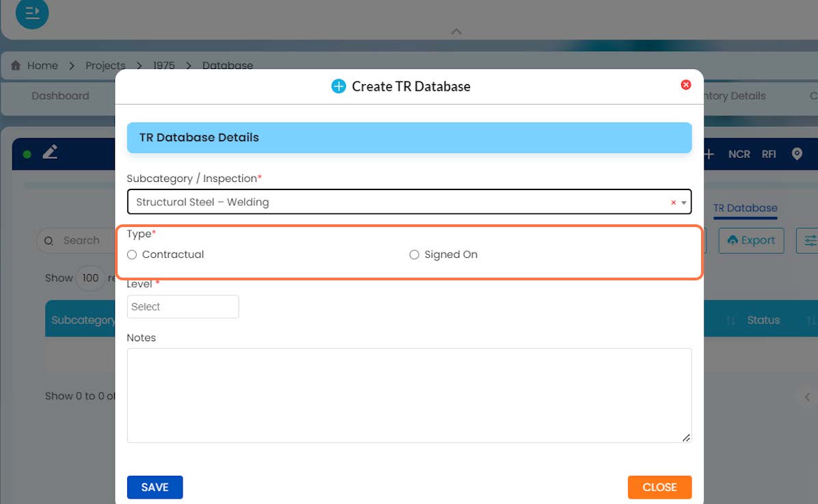This screenshot has width=818, height=504.
Task: Open the Subcategory / Inspection dropdown arrow
Action: [x=683, y=202]
